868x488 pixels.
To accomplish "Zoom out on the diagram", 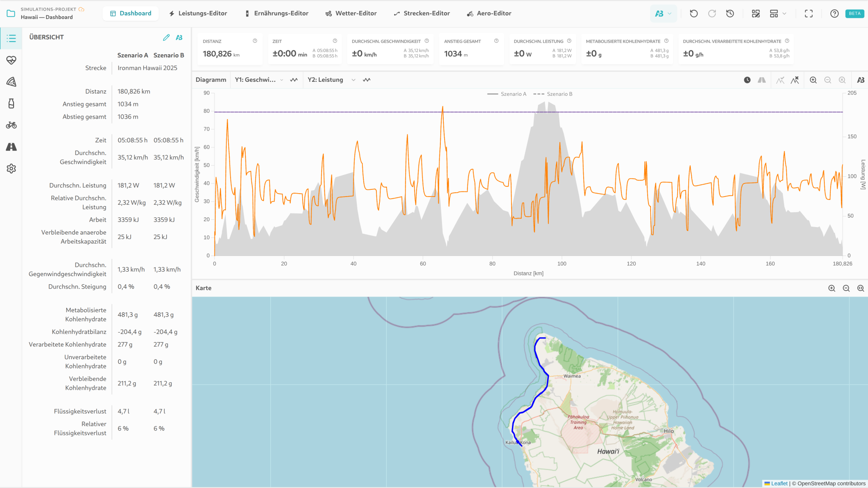I will [x=828, y=80].
